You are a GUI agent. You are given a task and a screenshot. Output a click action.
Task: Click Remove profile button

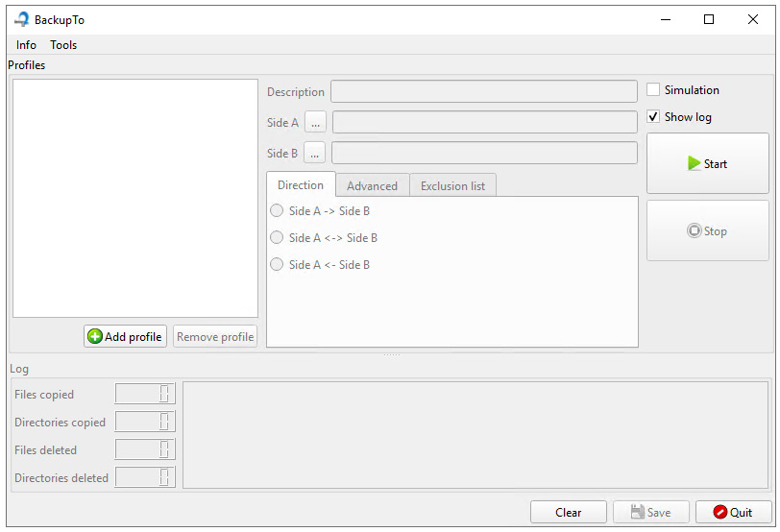(215, 337)
